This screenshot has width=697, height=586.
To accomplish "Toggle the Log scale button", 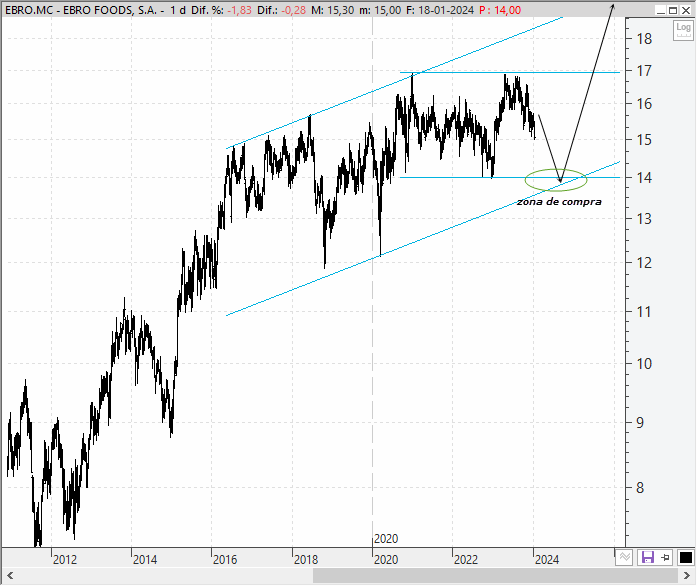I will (683, 30).
